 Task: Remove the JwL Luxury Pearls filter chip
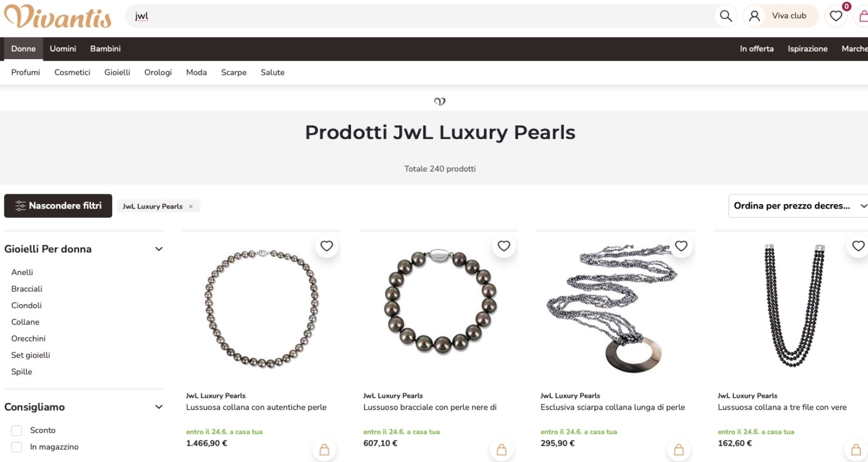[x=190, y=206]
